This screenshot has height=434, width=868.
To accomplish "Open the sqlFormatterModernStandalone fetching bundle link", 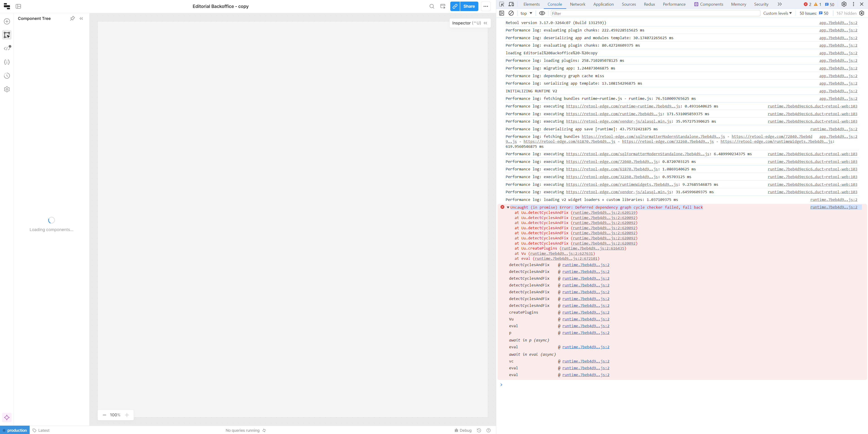I will coord(653,137).
